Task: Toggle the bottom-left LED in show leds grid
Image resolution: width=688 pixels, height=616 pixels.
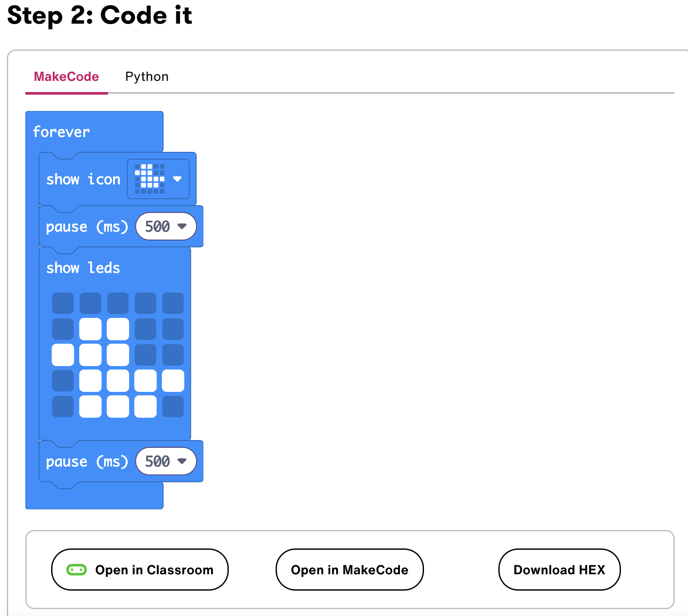Action: coord(63,407)
